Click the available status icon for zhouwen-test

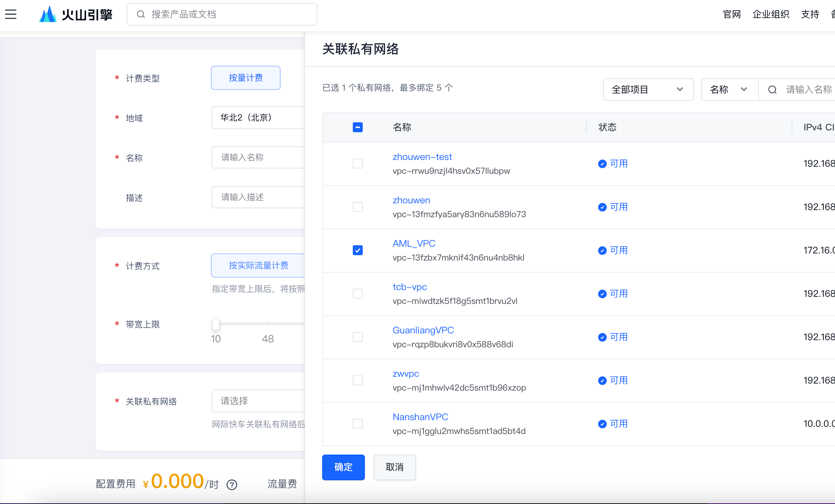pos(602,164)
